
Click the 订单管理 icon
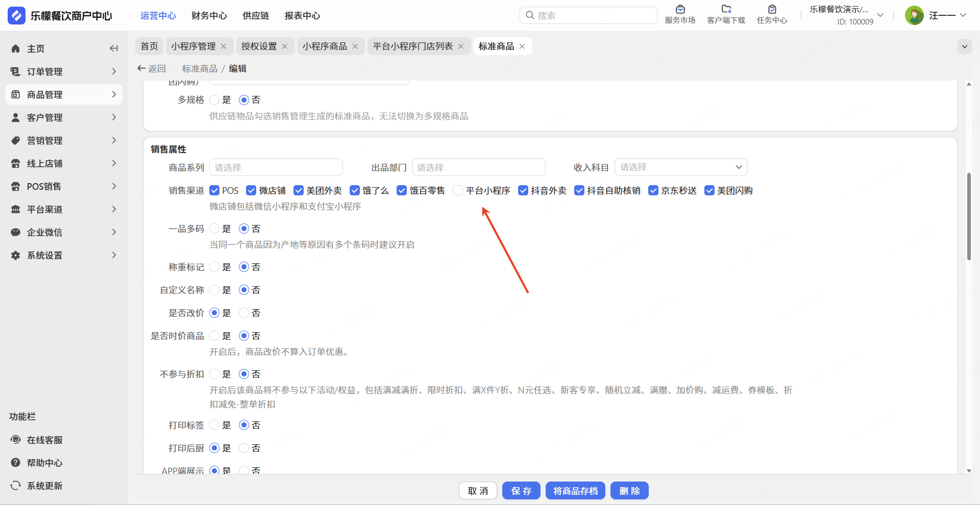tap(16, 71)
